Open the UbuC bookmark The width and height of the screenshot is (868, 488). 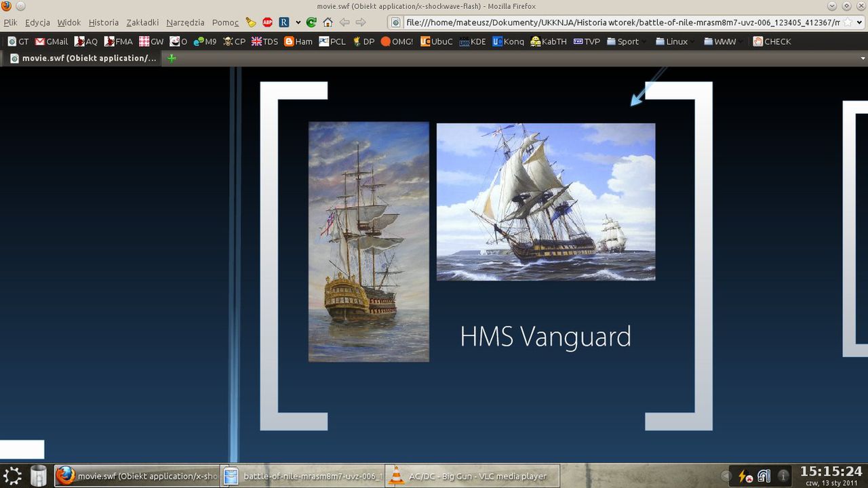436,41
